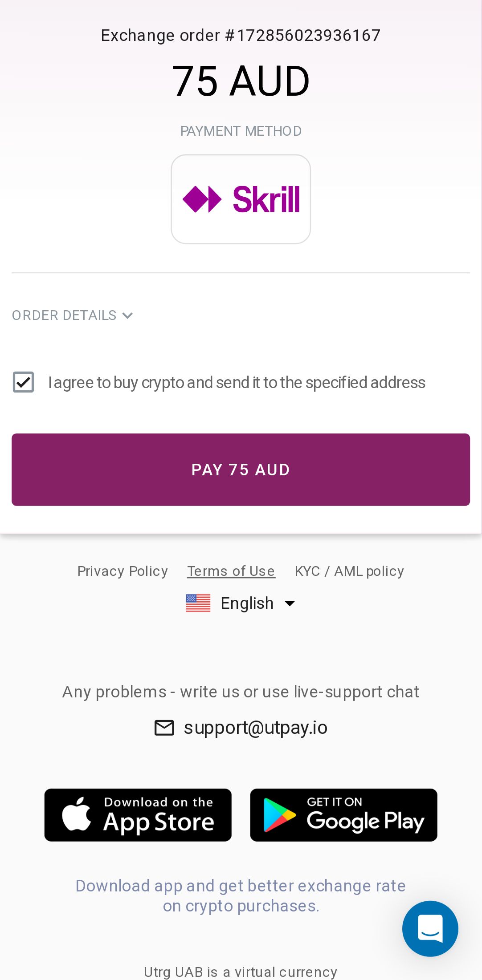The height and width of the screenshot is (980, 482).
Task: Tap the Apple App Store badge
Action: click(138, 815)
